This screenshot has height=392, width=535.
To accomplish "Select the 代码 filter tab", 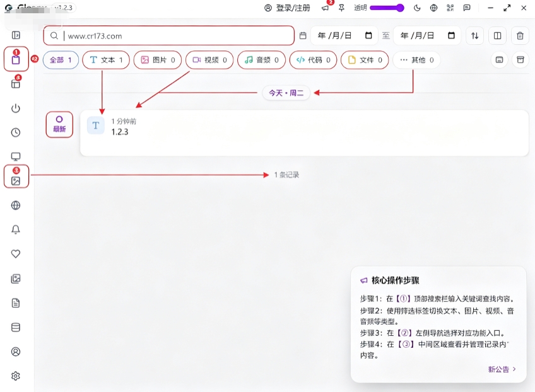I will coord(313,60).
